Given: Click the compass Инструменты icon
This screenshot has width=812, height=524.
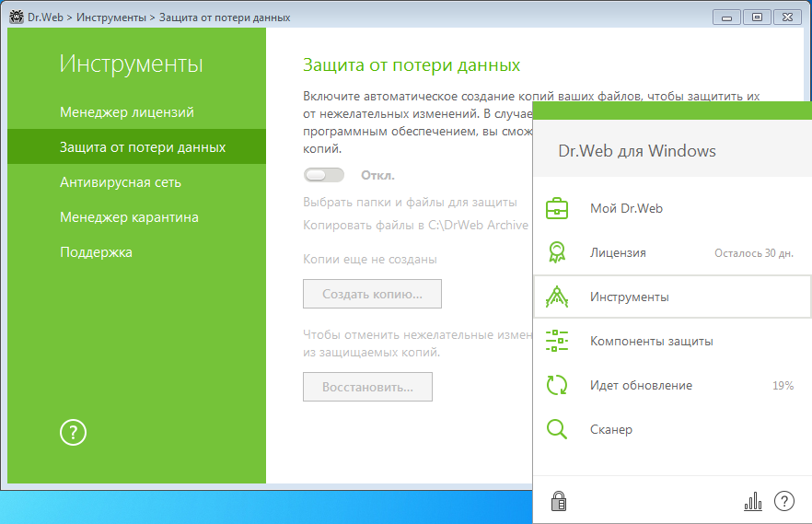Looking at the screenshot, I should (557, 297).
